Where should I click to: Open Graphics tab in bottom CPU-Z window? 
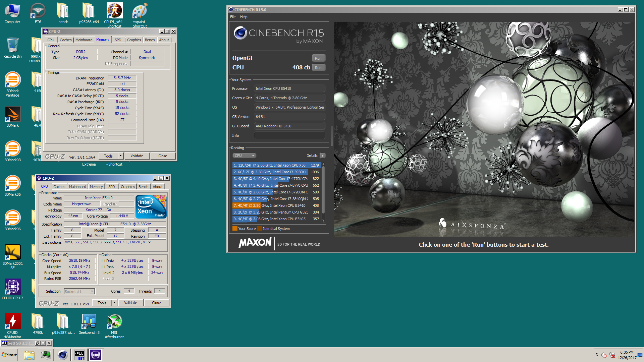click(127, 187)
